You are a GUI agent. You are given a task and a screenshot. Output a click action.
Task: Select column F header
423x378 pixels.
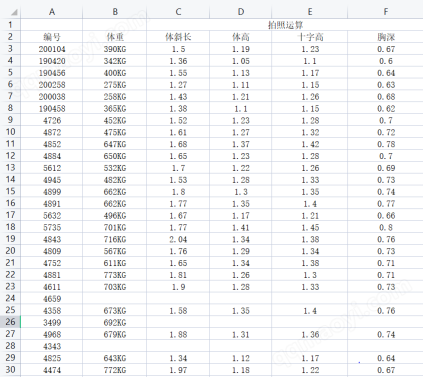(385, 12)
